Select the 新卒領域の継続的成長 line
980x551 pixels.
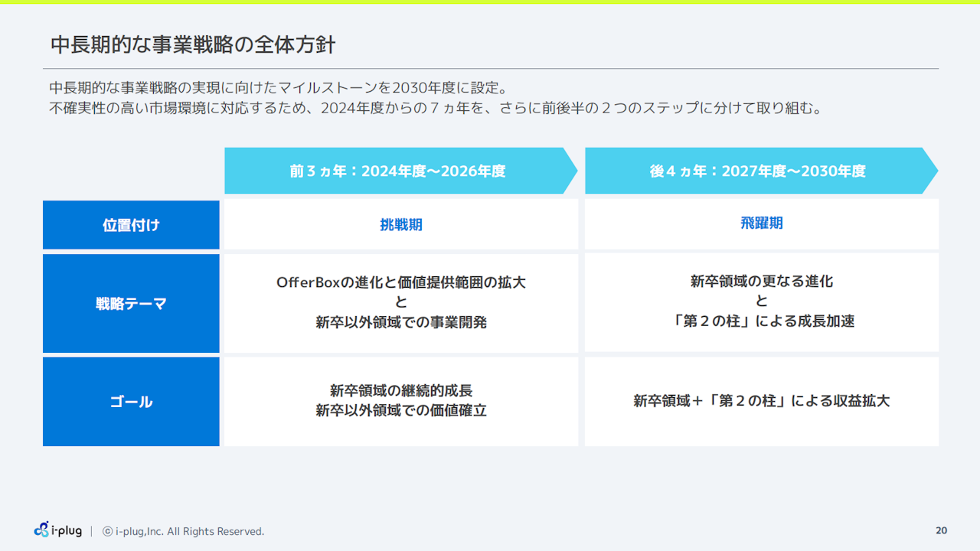click(400, 391)
